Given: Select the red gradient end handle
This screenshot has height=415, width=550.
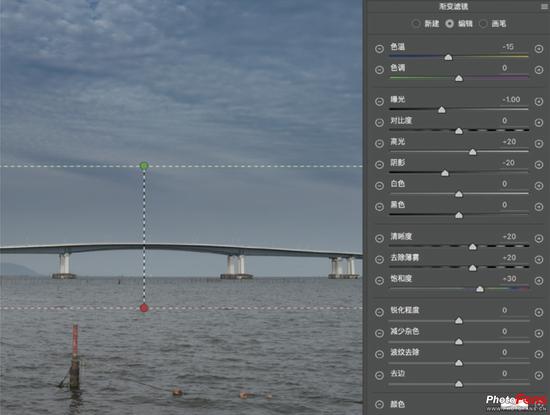Looking at the screenshot, I should (144, 308).
